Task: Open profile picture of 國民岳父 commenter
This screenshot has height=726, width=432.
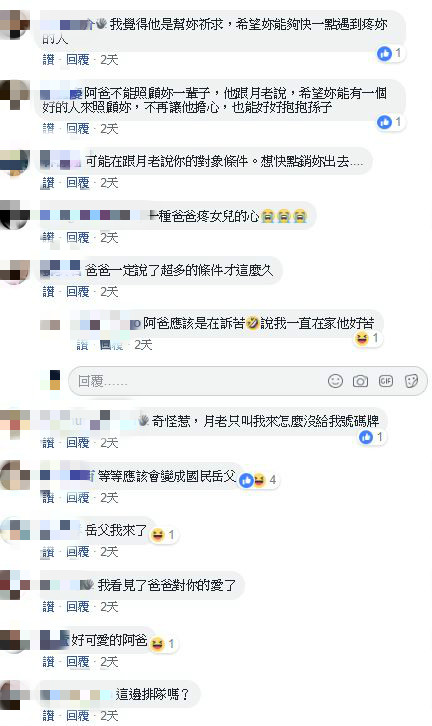Action: (x=15, y=476)
